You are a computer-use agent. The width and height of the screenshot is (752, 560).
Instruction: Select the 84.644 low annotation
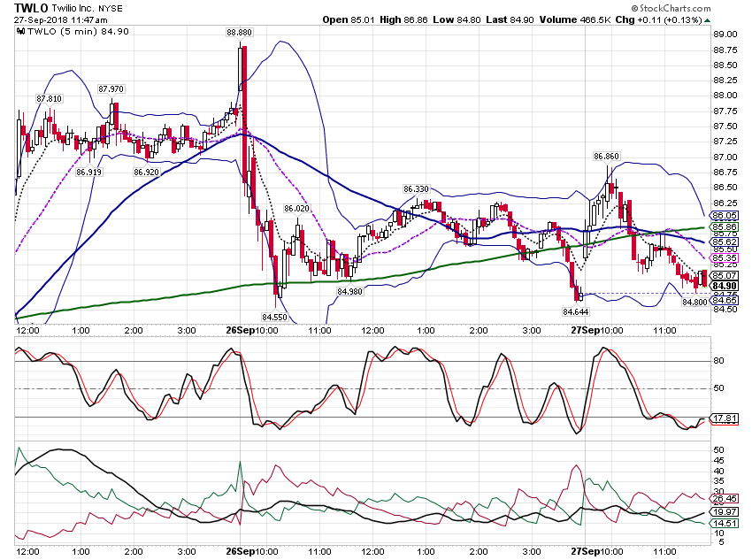point(576,312)
